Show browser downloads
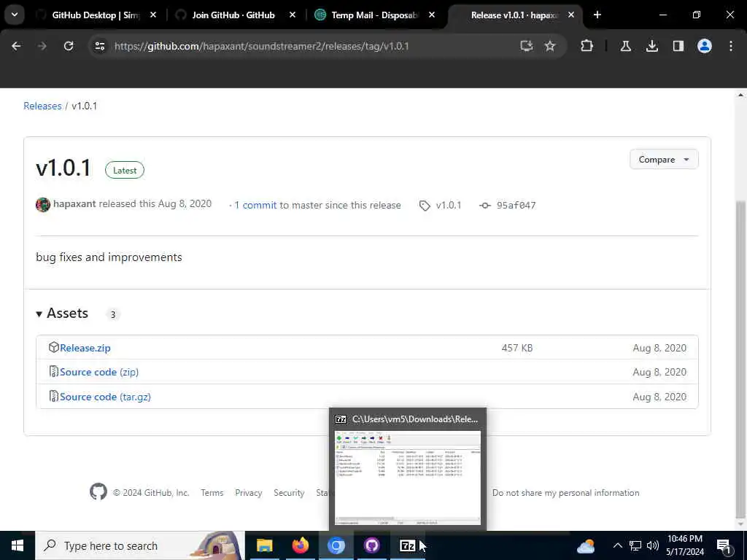Image resolution: width=747 pixels, height=560 pixels. coord(651,46)
